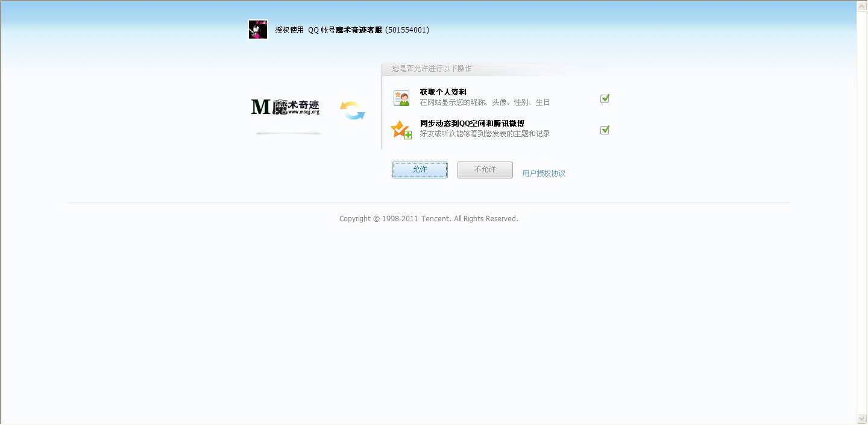This screenshot has height=425, width=868.
Task: Open the 用户授权协议 link
Action: [x=544, y=174]
